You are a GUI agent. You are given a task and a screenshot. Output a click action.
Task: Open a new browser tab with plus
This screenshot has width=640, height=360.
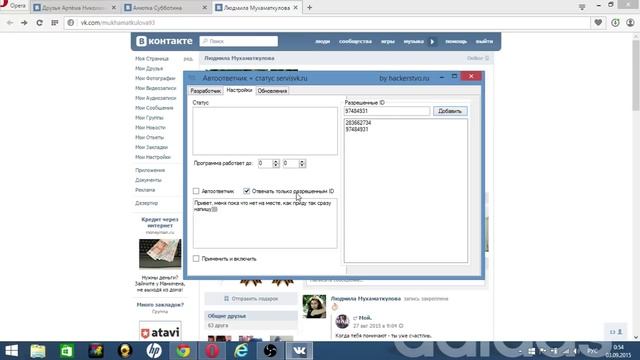[x=309, y=7]
